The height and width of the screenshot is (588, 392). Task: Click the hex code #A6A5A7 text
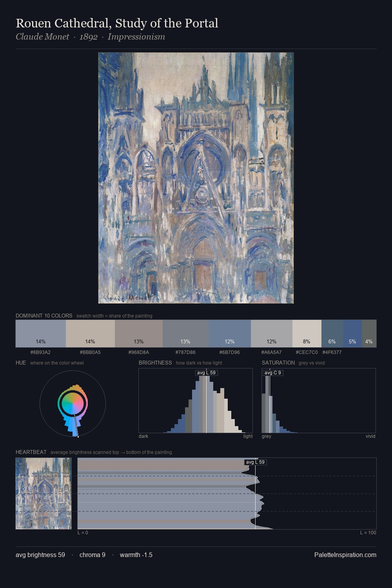click(x=272, y=352)
